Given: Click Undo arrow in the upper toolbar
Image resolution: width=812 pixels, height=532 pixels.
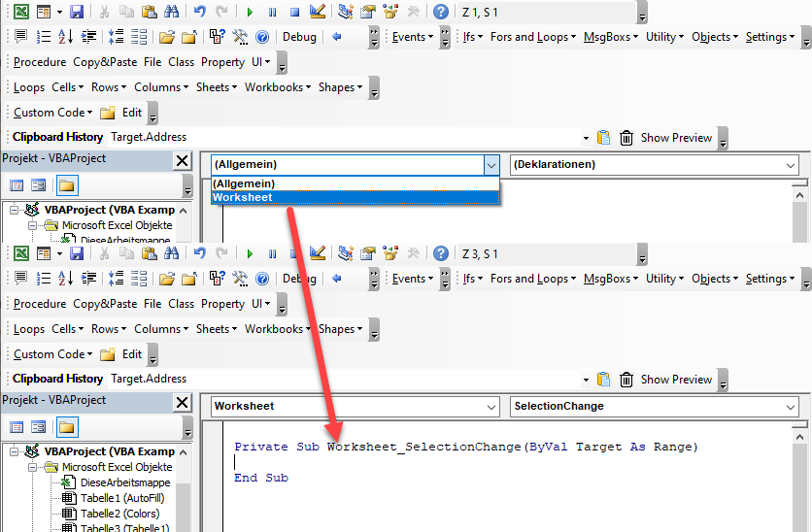Looking at the screenshot, I should coord(199,12).
